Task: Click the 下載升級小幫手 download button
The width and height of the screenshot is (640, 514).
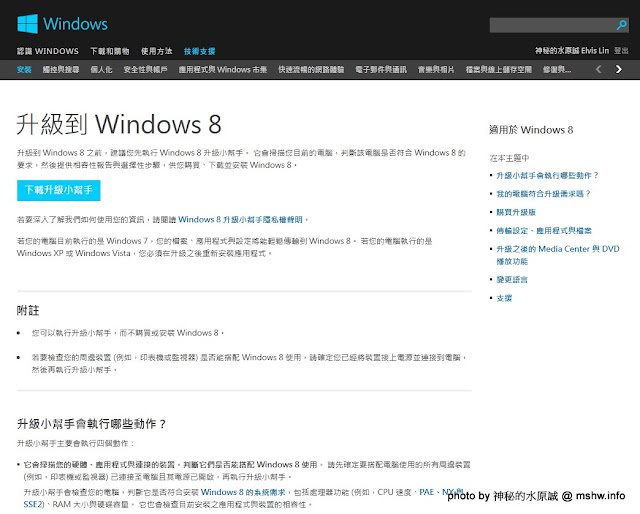Action: click(x=58, y=190)
